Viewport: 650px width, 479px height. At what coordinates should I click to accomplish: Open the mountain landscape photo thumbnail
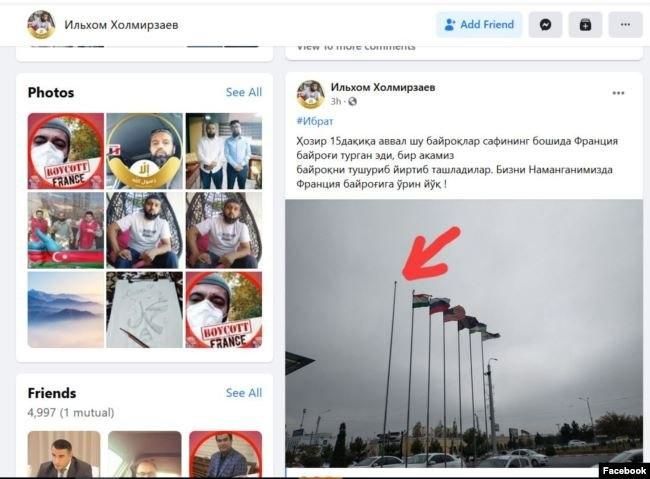pyautogui.click(x=66, y=310)
